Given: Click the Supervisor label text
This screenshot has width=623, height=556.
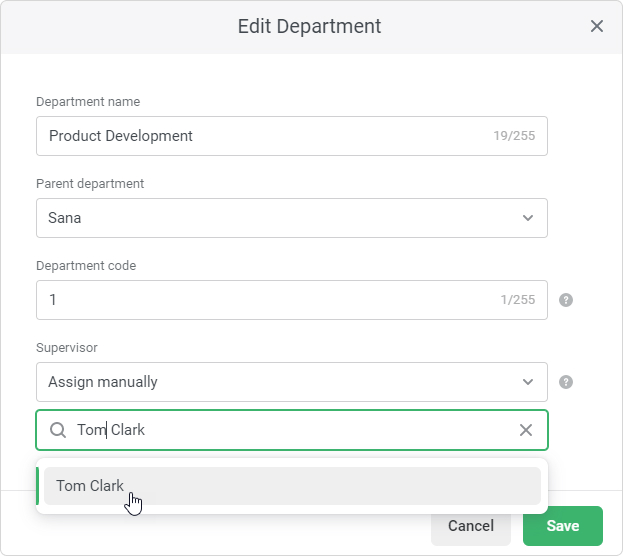Looking at the screenshot, I should coord(67,348).
